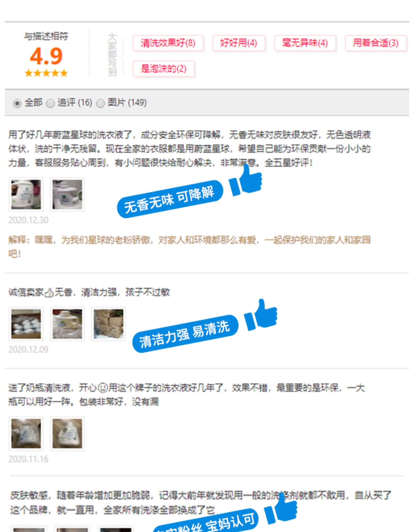Open the 是泡沫的(2) tag
The height and width of the screenshot is (532, 416).
[164, 69]
